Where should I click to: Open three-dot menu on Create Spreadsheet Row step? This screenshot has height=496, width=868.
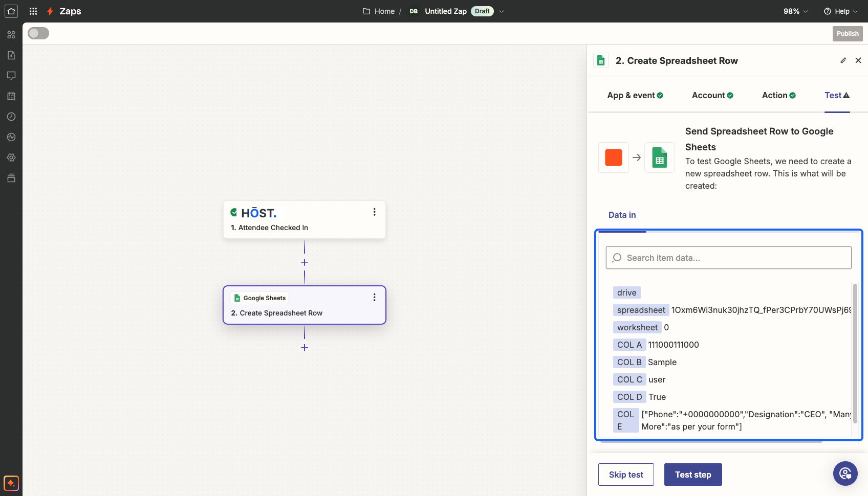coord(375,298)
